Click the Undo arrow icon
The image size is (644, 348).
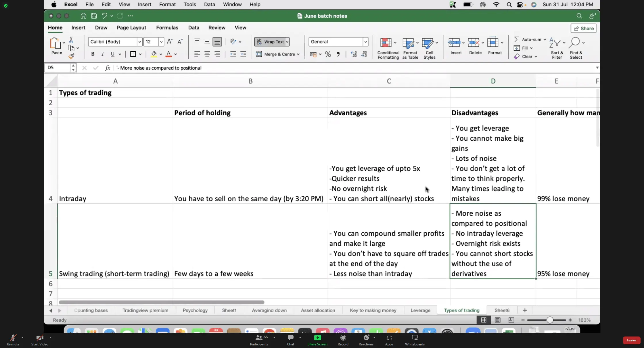(x=104, y=16)
